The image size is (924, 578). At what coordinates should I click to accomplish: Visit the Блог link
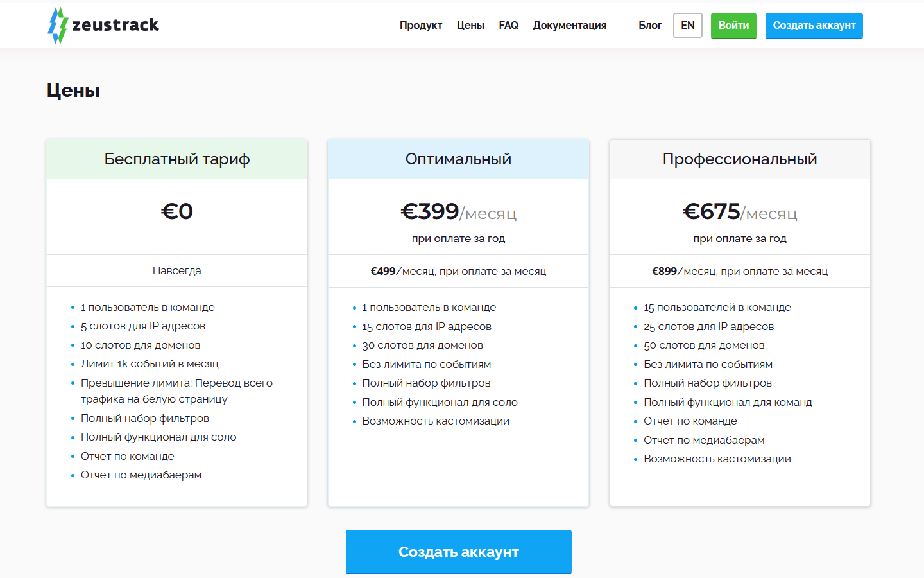tap(650, 26)
